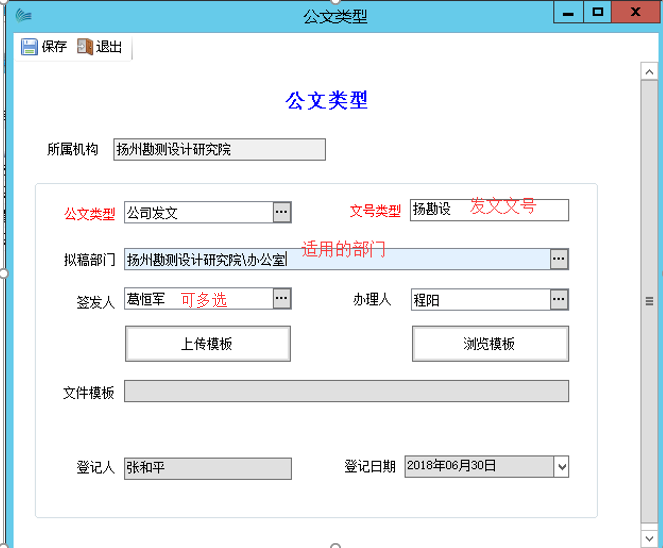Open the 办理人 ellipsis picker
Viewport: 663px width, 548px height.
(559, 299)
